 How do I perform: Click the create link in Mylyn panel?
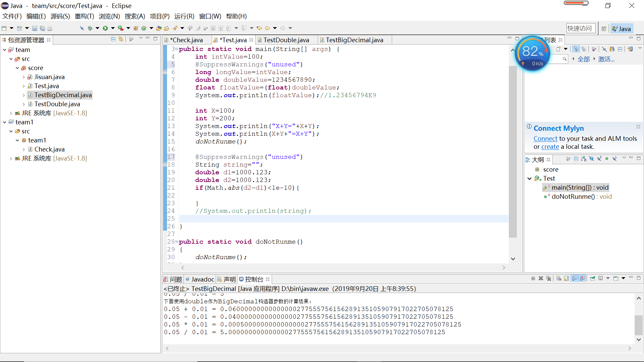[x=550, y=147]
